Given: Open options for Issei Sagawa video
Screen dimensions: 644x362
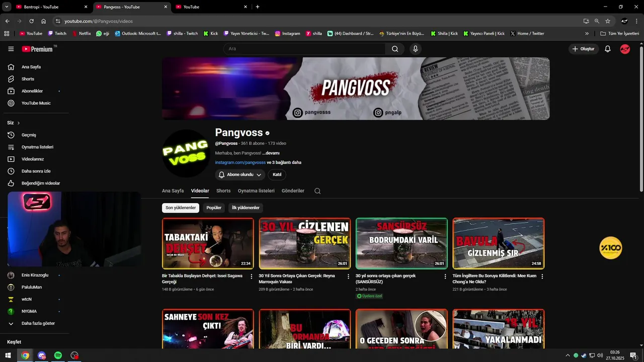Looking at the screenshot, I should click(x=252, y=277).
